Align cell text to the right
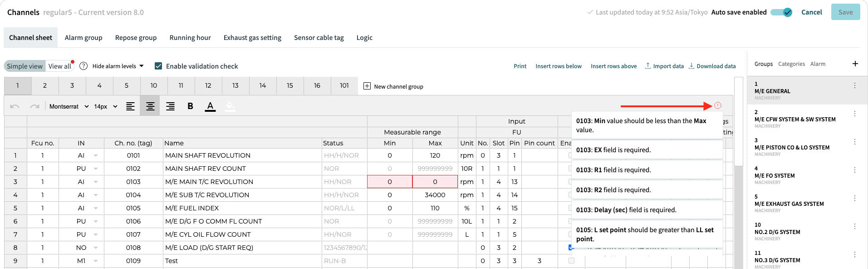The image size is (868, 269). (x=170, y=106)
